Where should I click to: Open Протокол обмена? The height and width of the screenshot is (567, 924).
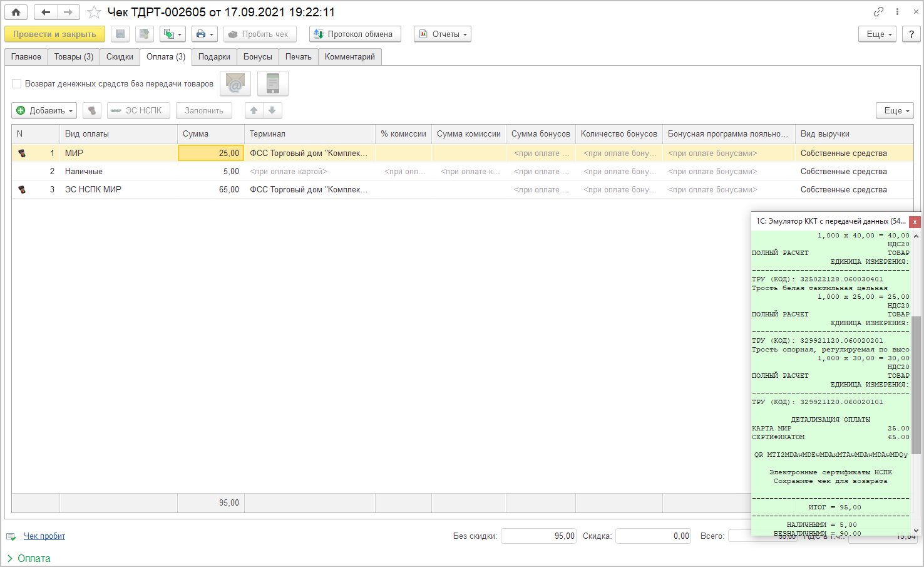pos(355,34)
